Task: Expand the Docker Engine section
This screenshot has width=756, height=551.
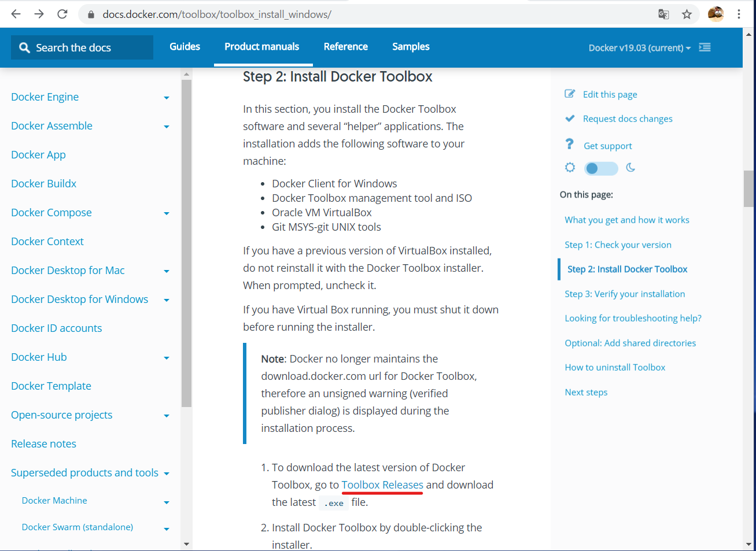Action: coord(167,98)
